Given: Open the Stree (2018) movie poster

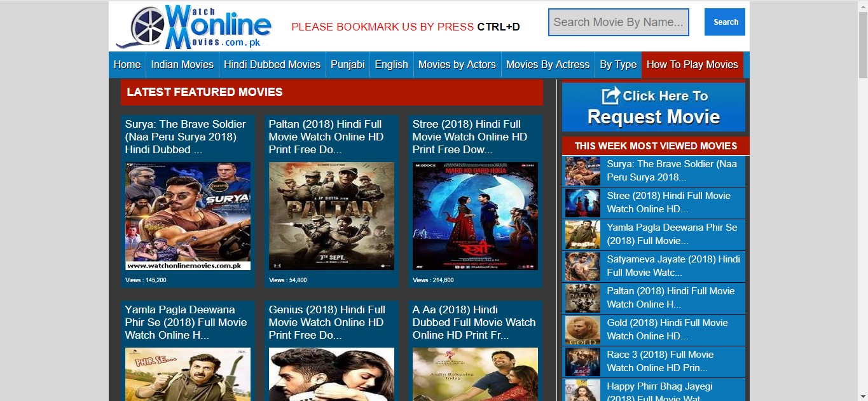Looking at the screenshot, I should pyautogui.click(x=475, y=216).
